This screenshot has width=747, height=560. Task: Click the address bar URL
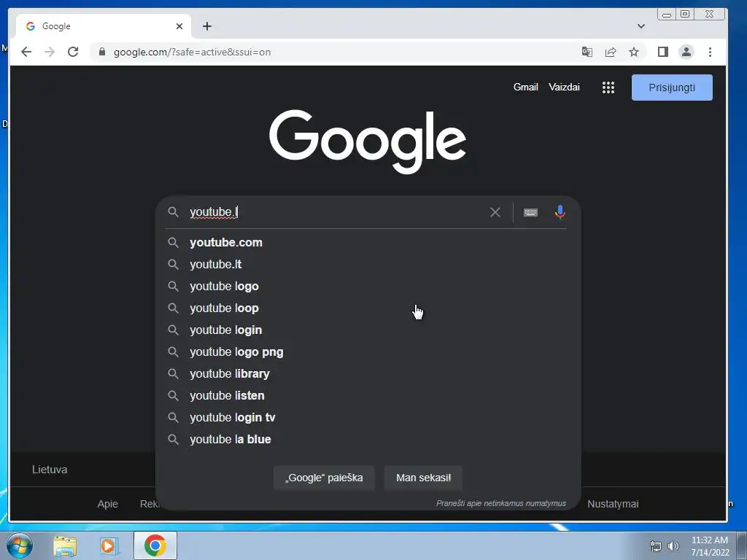[192, 52]
